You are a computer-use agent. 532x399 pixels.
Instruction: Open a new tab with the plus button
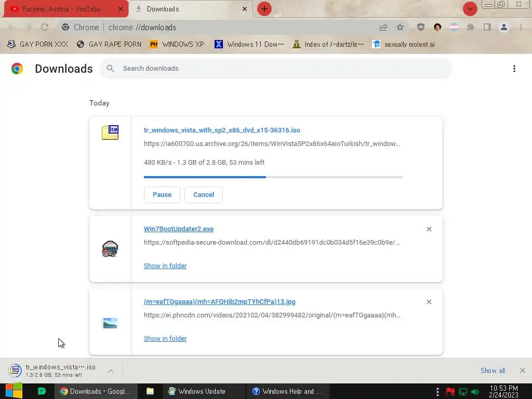264,9
